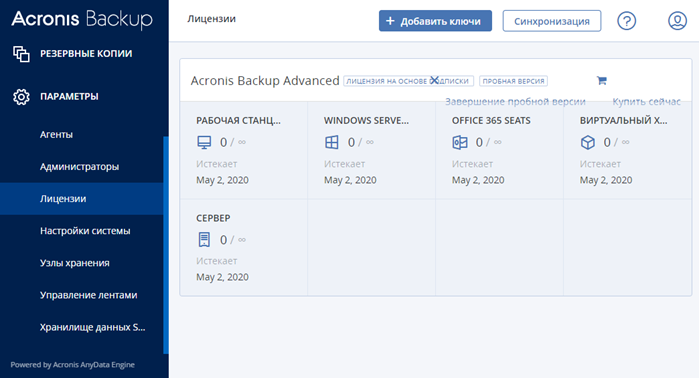Click the shopping cart icon

[x=602, y=81]
